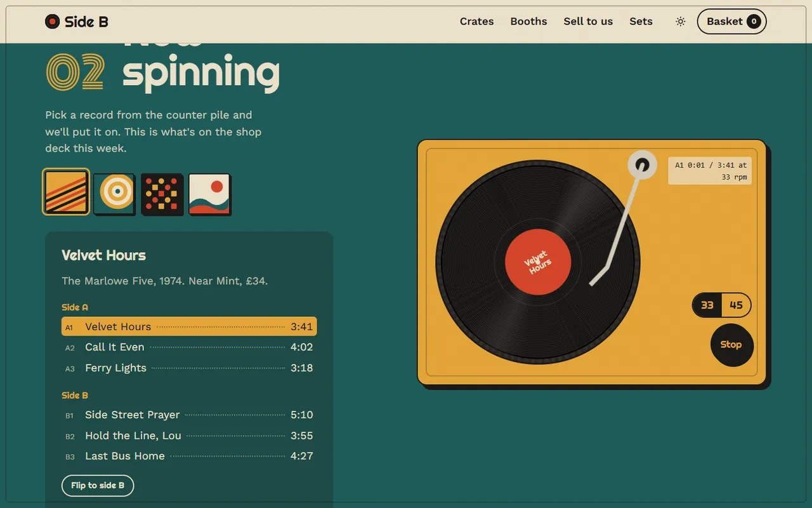Select the diagonal stripes album cover

(66, 192)
